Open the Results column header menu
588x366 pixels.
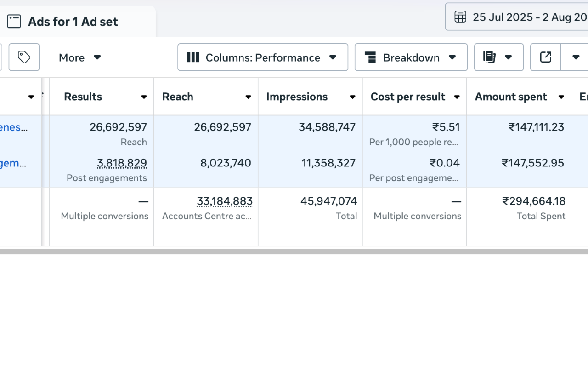(144, 97)
